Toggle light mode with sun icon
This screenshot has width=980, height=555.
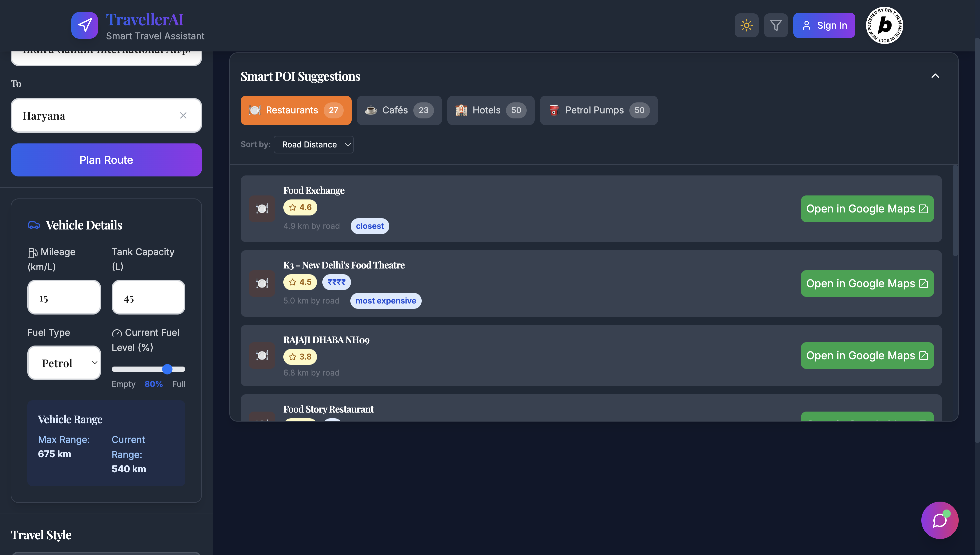pos(746,26)
